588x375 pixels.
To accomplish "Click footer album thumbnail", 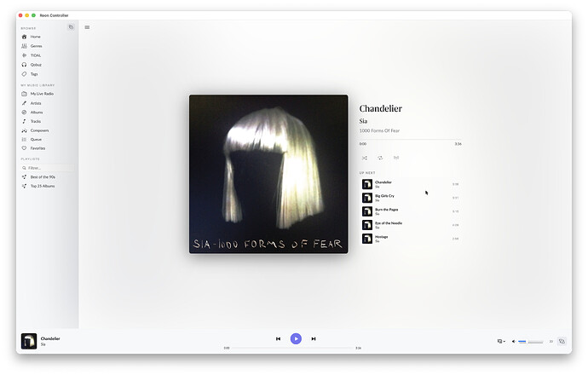I will (29, 341).
